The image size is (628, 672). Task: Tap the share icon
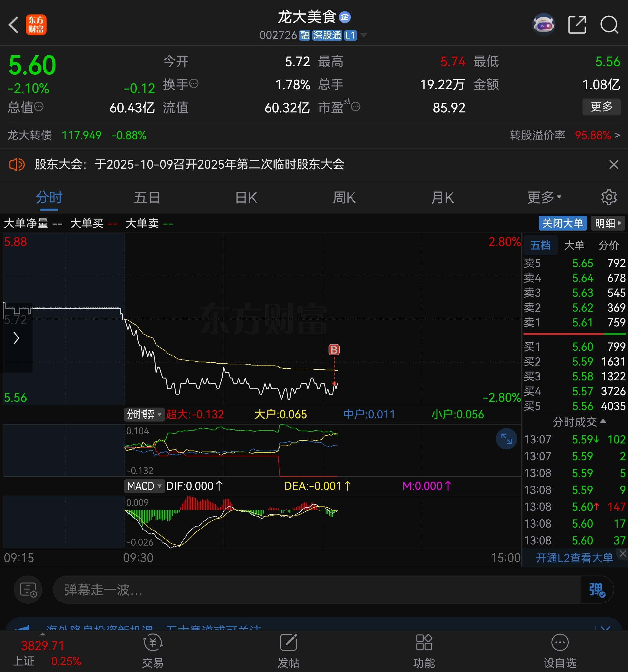point(577,25)
